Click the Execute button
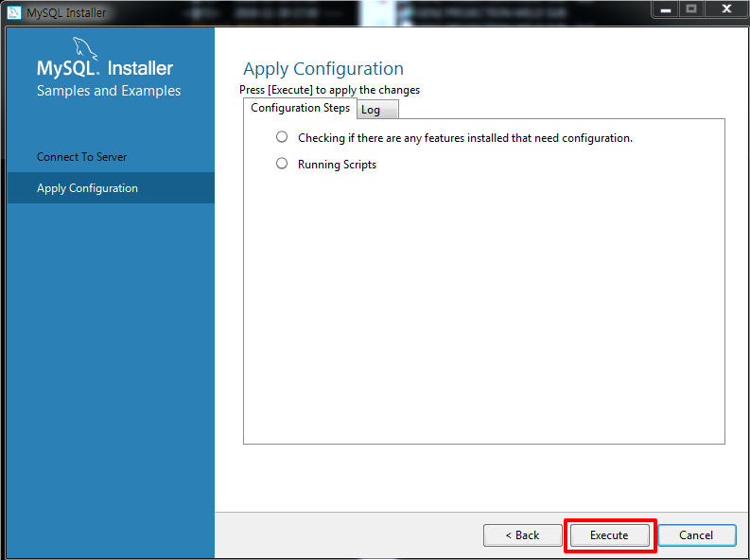This screenshot has height=560, width=750. click(609, 535)
